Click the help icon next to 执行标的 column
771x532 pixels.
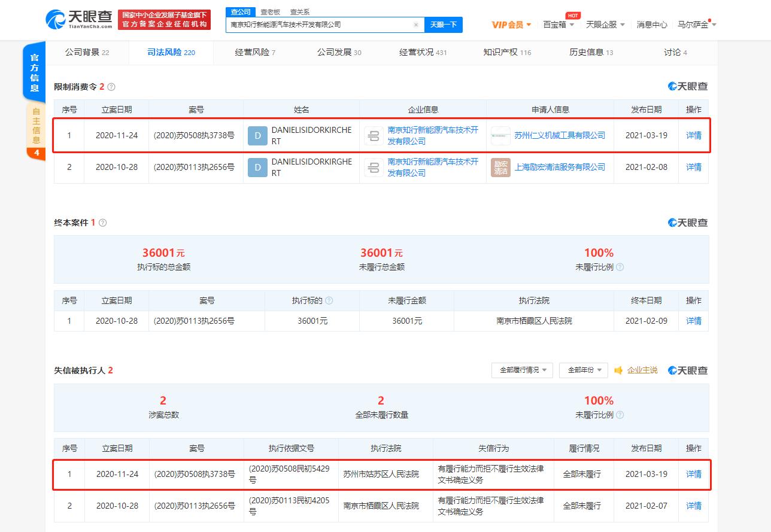[329, 300]
